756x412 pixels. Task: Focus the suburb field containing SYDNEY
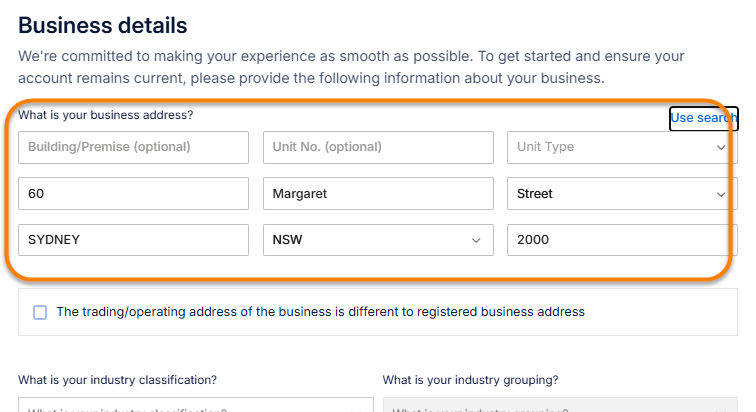[x=133, y=240]
